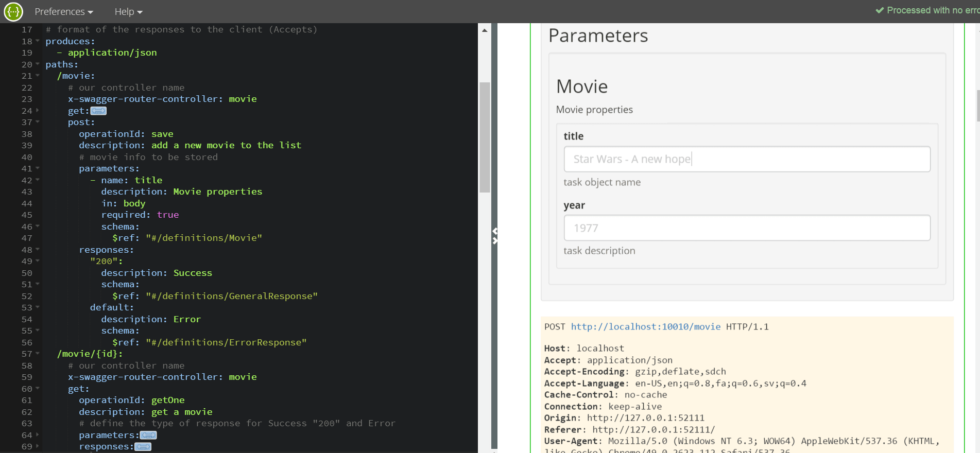
Task: Collapse the "200" response at line 49
Action: [38, 261]
